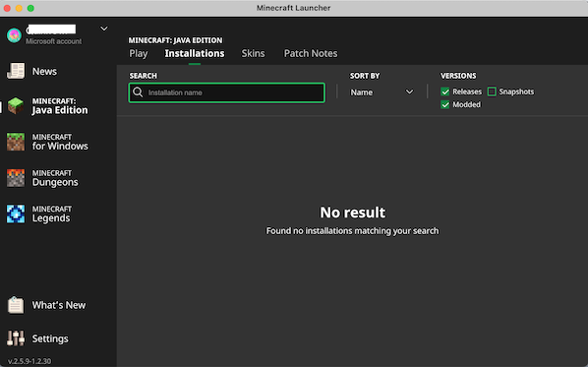Focus the Installation name search field
The width and height of the screenshot is (588, 367).
(227, 92)
